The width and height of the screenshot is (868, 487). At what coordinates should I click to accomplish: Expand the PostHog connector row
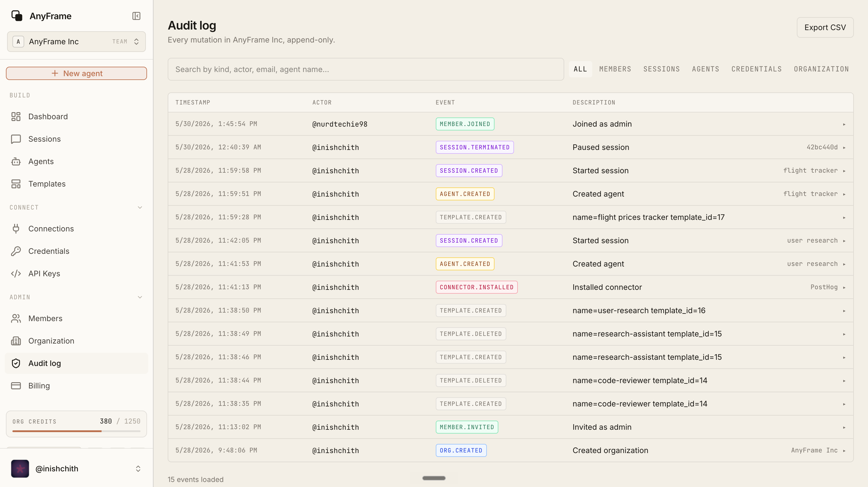pyautogui.click(x=844, y=287)
